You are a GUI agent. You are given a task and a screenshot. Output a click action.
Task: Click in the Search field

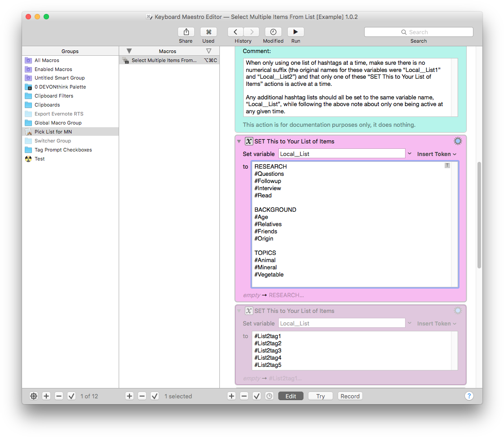pyautogui.click(x=419, y=32)
